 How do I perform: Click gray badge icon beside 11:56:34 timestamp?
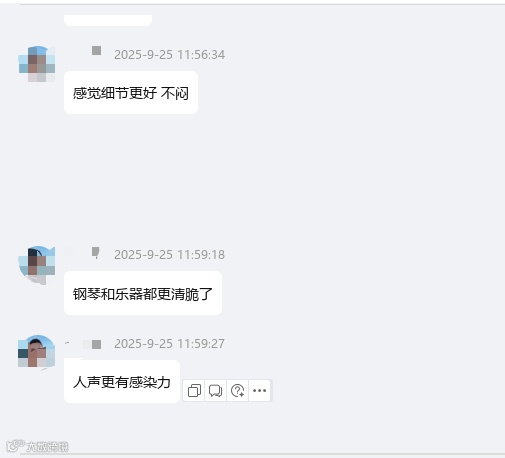pos(96,51)
